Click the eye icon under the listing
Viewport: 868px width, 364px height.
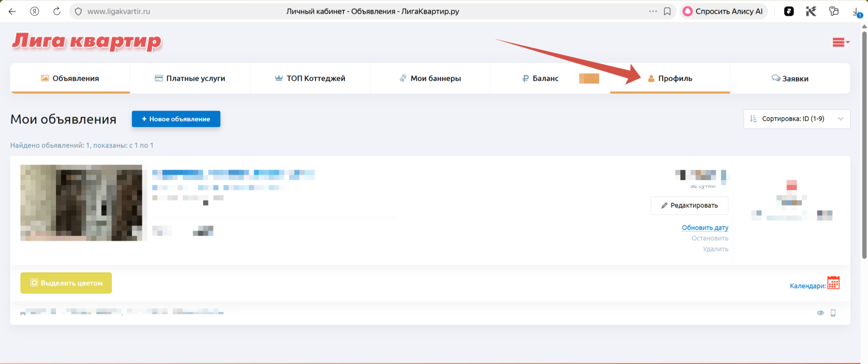click(820, 313)
